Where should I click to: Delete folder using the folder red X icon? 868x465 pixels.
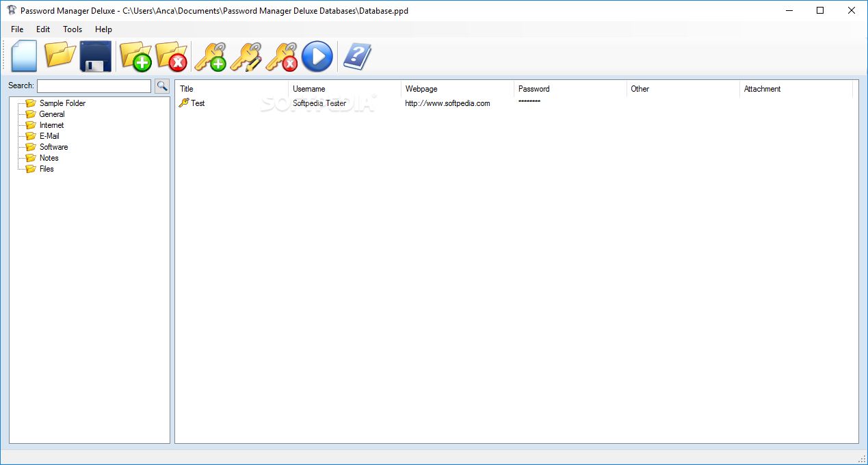click(171, 56)
